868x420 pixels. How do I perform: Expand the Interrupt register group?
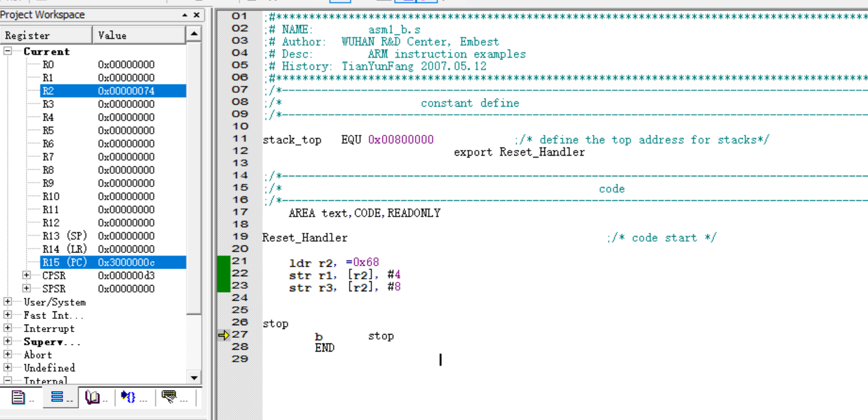tap(8, 328)
